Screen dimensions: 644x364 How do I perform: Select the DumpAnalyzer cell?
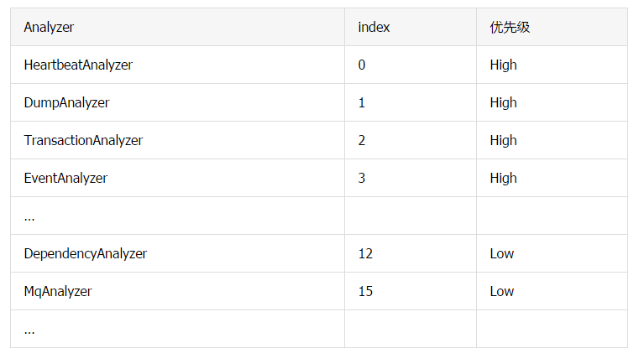66,102
